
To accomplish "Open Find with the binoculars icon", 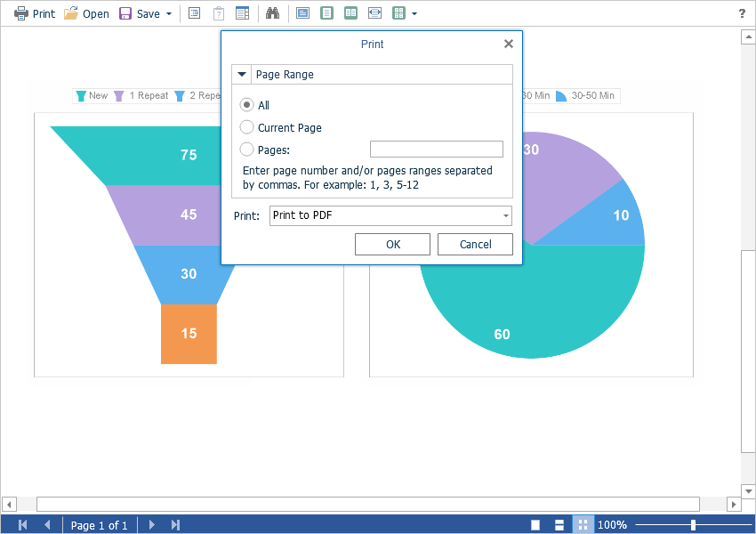I will [x=272, y=13].
